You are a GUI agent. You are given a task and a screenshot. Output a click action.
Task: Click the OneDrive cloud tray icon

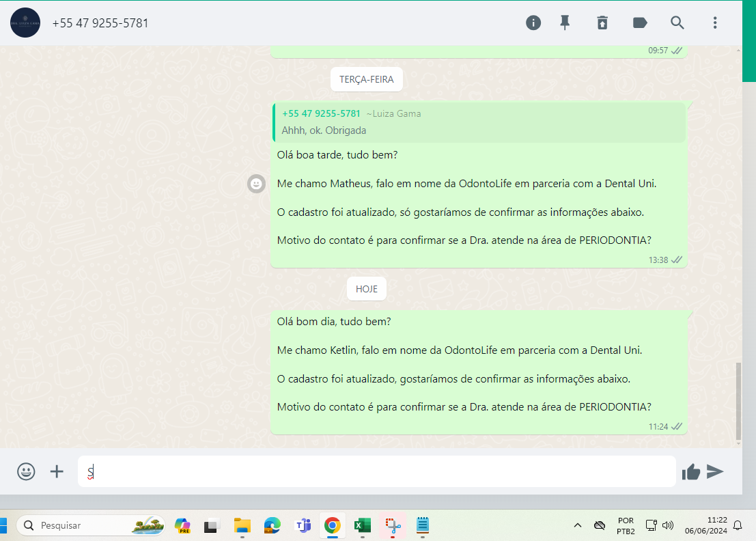pos(600,525)
